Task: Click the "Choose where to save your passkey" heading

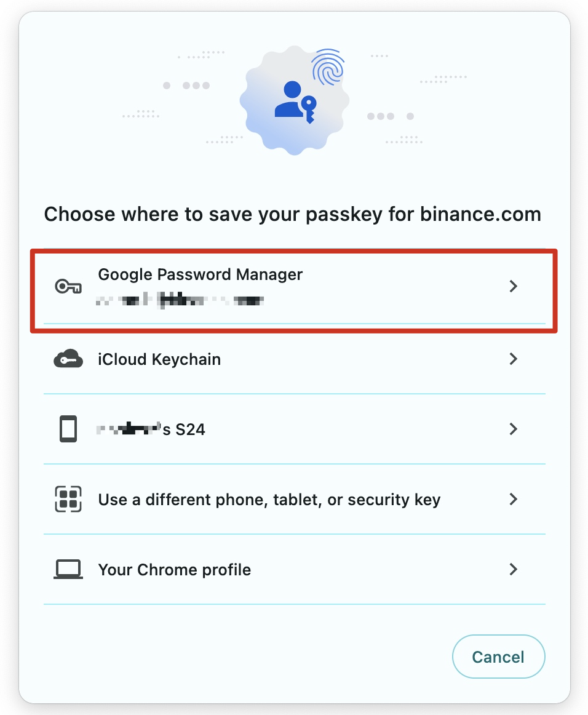Action: tap(292, 214)
